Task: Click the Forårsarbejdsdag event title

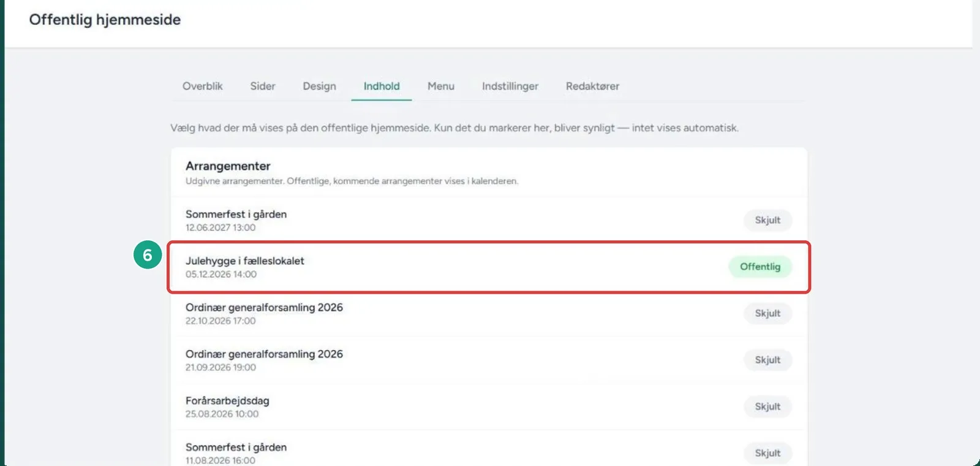Action: tap(227, 400)
